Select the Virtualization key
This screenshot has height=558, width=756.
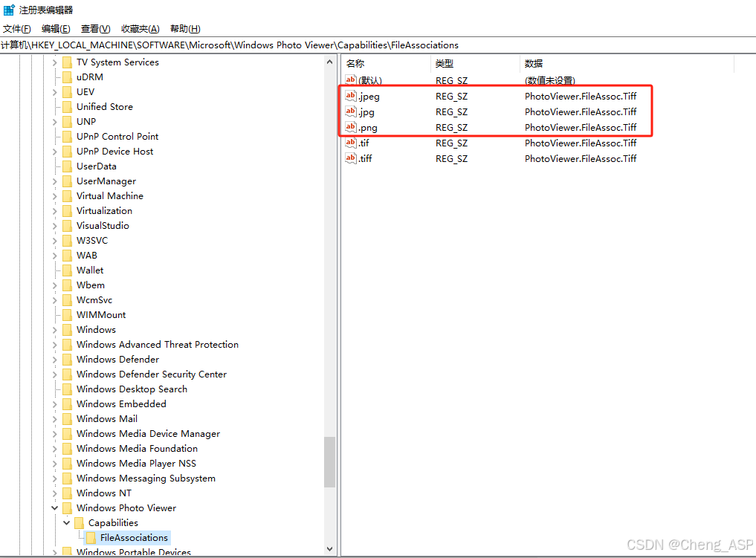coord(104,210)
